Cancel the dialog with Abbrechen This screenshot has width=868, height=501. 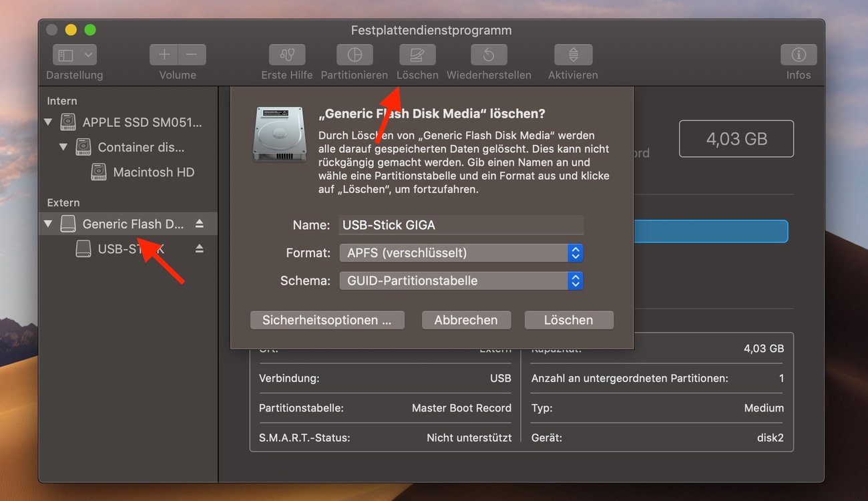coord(465,320)
